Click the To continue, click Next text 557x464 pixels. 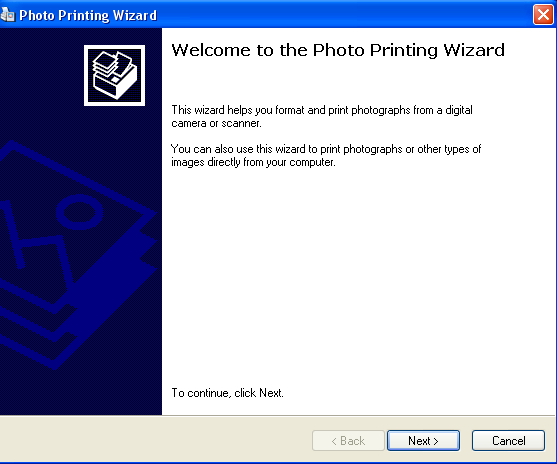227,393
